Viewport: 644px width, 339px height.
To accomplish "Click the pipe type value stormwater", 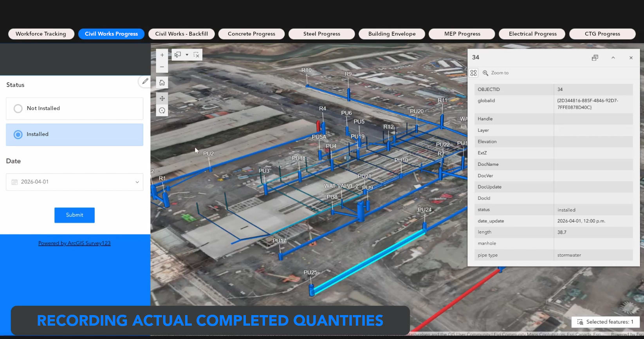I will 569,255.
